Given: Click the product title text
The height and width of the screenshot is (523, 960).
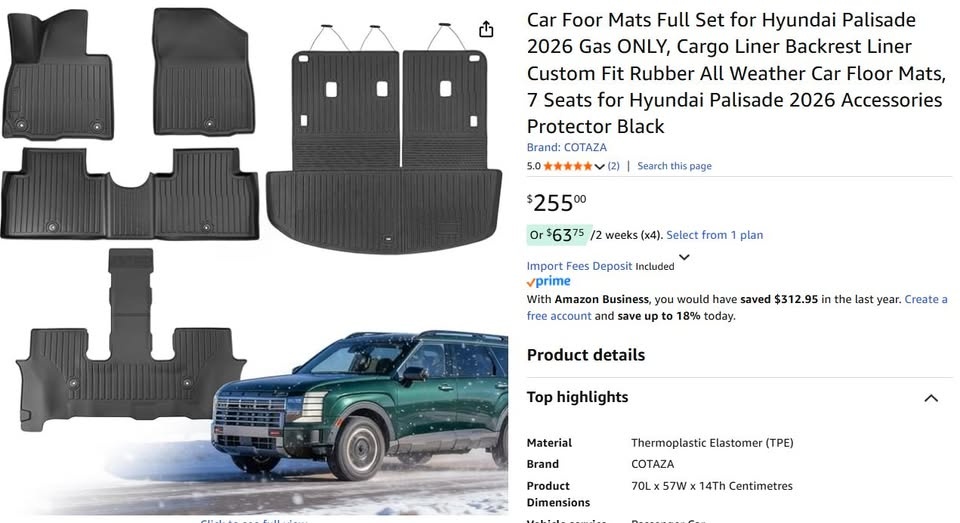Looking at the screenshot, I should point(734,73).
